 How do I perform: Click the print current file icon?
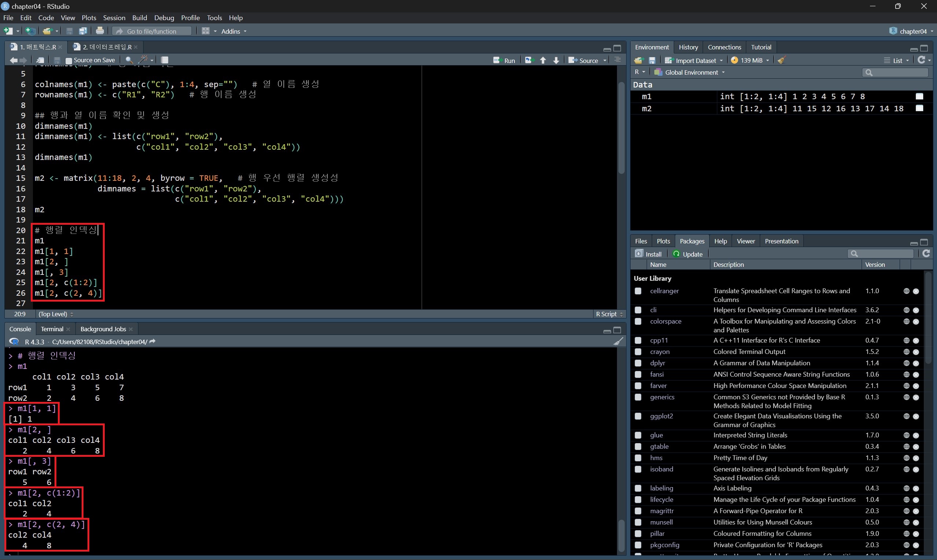[x=100, y=31]
